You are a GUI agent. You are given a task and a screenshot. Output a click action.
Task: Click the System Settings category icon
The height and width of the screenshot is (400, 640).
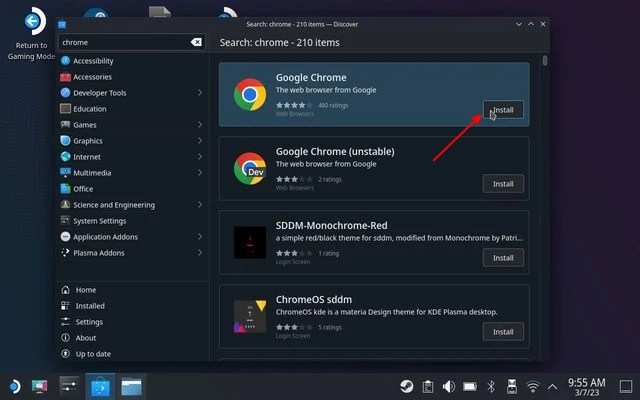[x=65, y=220]
